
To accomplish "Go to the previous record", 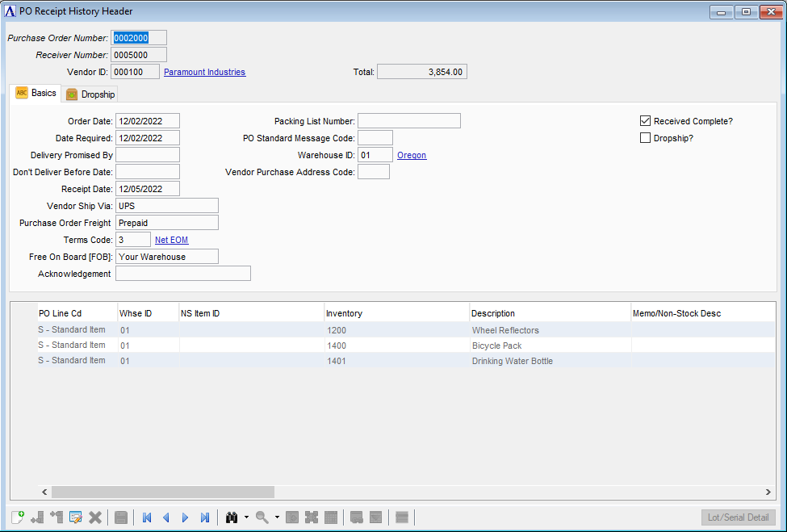I will (x=166, y=517).
